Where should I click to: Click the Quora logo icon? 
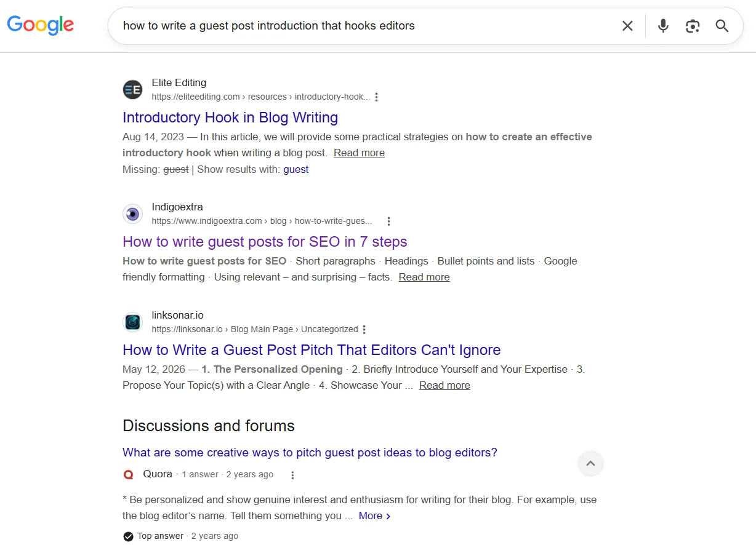(x=129, y=475)
